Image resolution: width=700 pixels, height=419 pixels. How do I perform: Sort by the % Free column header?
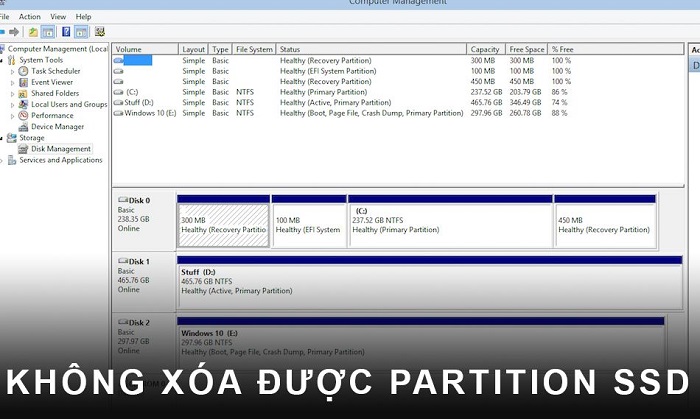(616, 49)
